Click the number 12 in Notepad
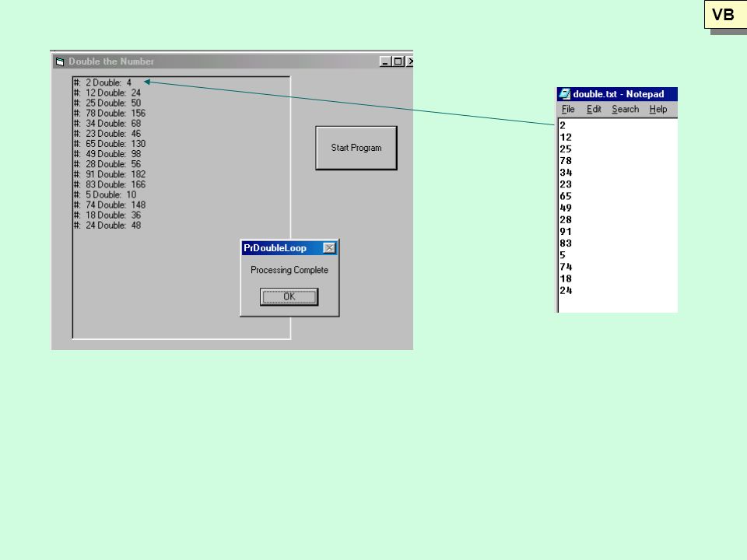Image resolution: width=747 pixels, height=560 pixels. click(x=566, y=137)
